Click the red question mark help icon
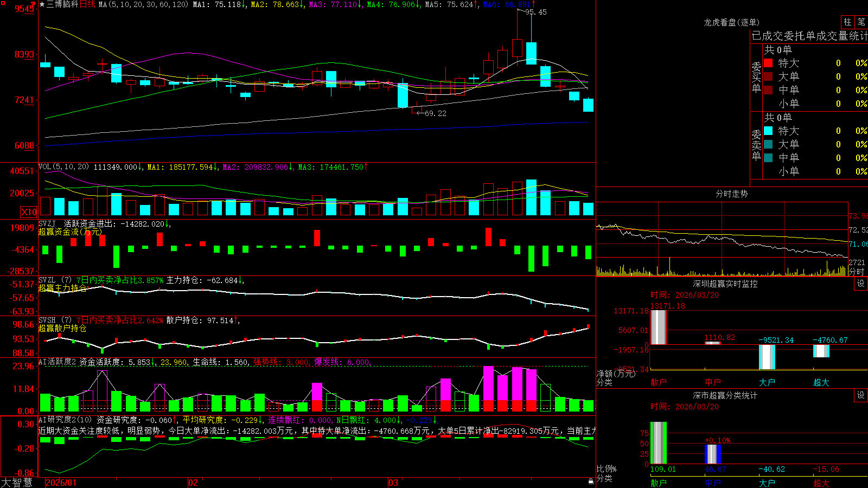 coord(34,5)
